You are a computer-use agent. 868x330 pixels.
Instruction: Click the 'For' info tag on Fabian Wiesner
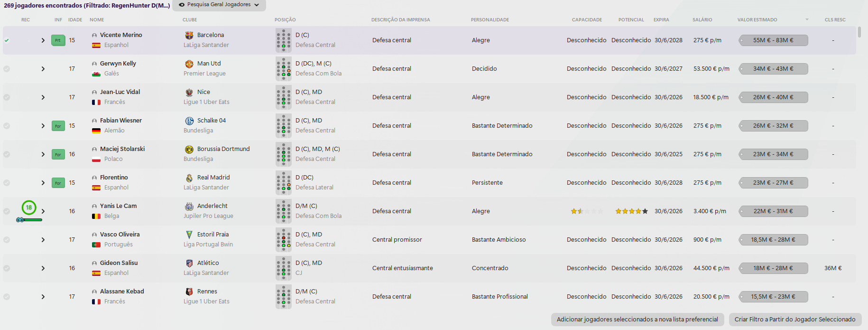(58, 126)
